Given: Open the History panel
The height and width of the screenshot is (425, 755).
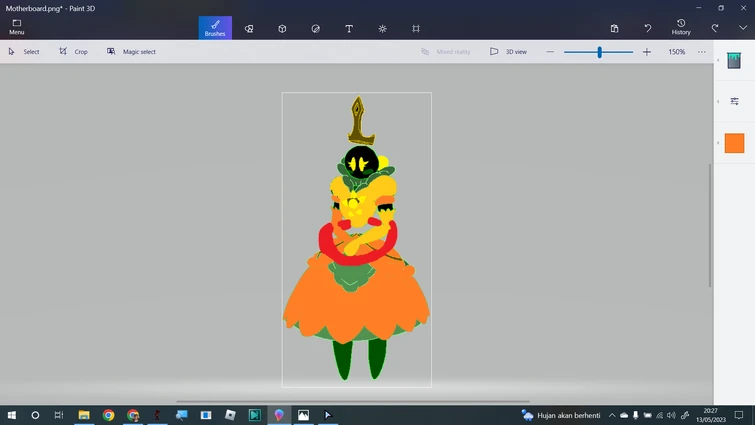Looking at the screenshot, I should [x=681, y=27].
